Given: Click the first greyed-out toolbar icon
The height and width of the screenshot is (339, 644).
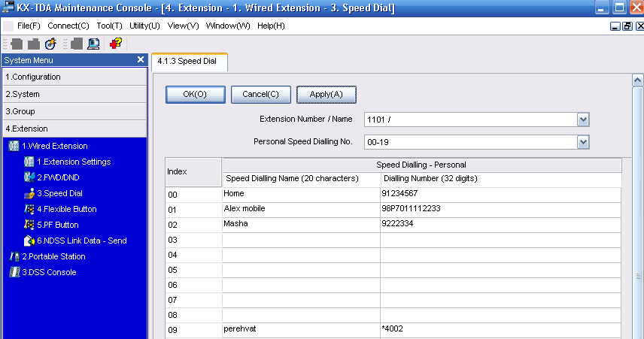Looking at the screenshot, I should tap(17, 44).
